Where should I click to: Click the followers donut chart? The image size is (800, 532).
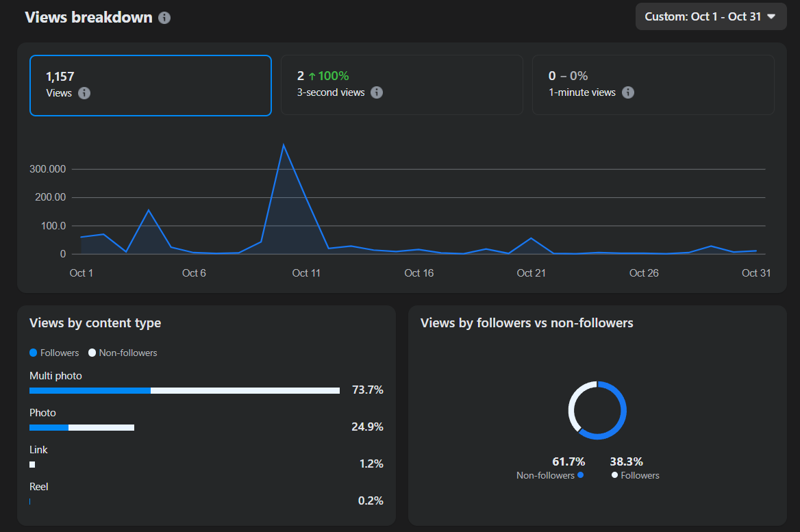point(597,410)
